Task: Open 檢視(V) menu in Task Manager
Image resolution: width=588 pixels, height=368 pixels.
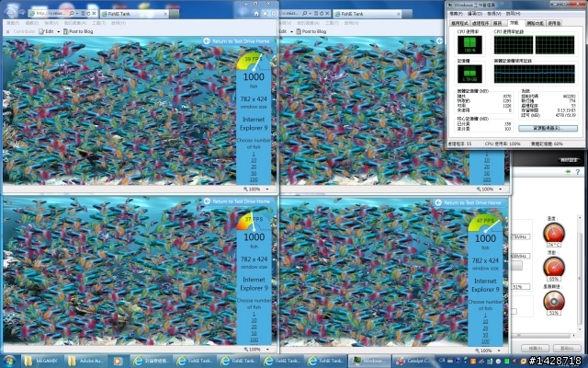Action: 494,14
